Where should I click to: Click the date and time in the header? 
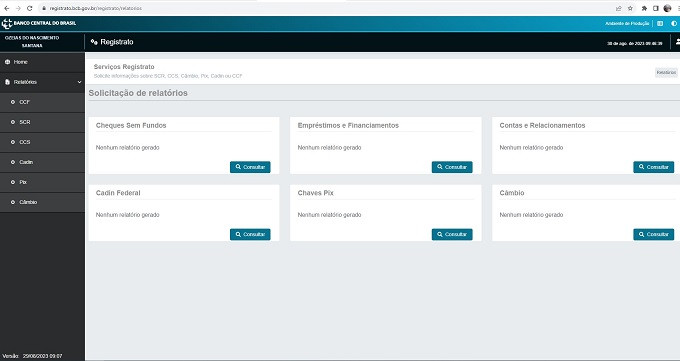[x=634, y=43]
